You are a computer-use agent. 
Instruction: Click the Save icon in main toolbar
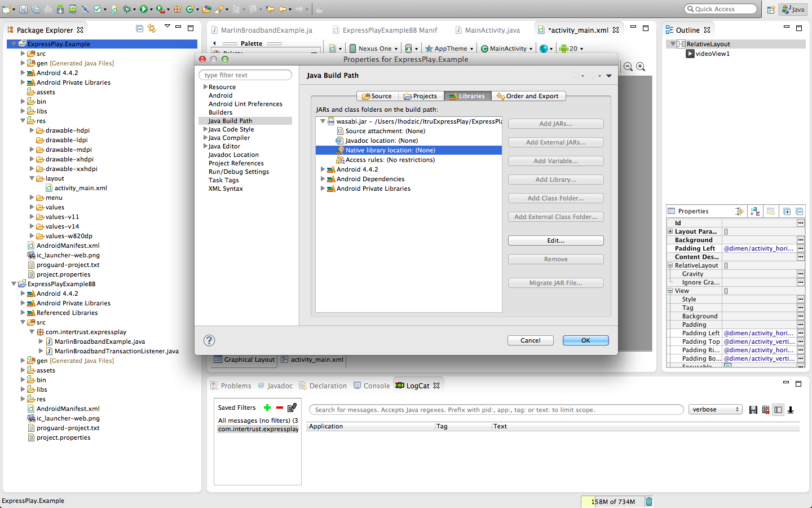tap(23, 9)
